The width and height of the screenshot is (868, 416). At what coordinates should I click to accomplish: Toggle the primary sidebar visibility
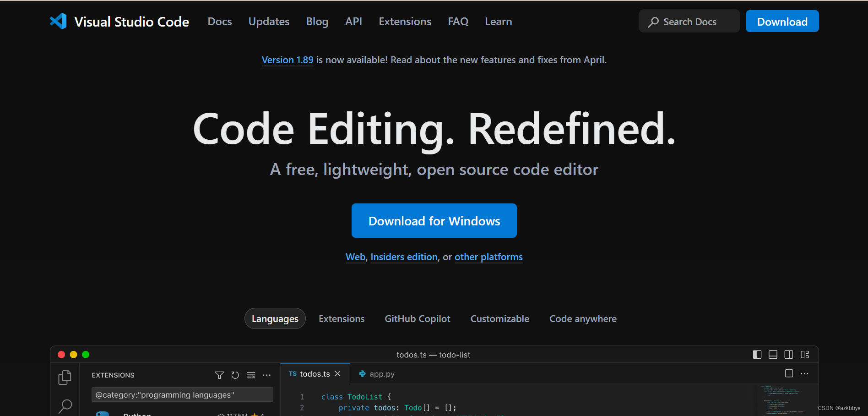pyautogui.click(x=756, y=354)
